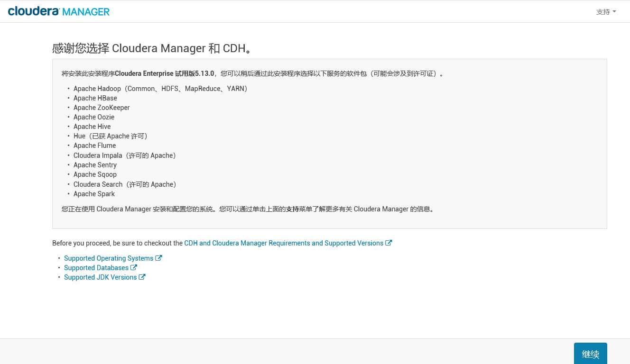
Task: Select the Cloudera Search list entry
Action: point(125,184)
